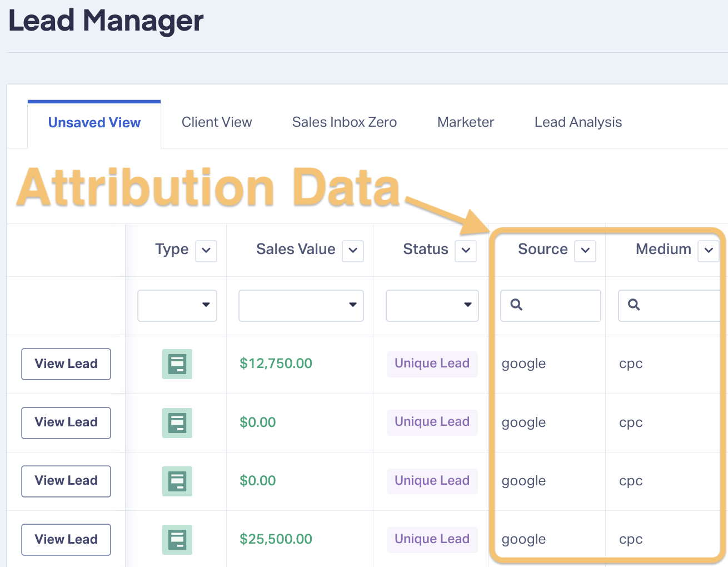Click the Unique Lead status in $25,500.00 row
This screenshot has height=567, width=728.
click(432, 539)
